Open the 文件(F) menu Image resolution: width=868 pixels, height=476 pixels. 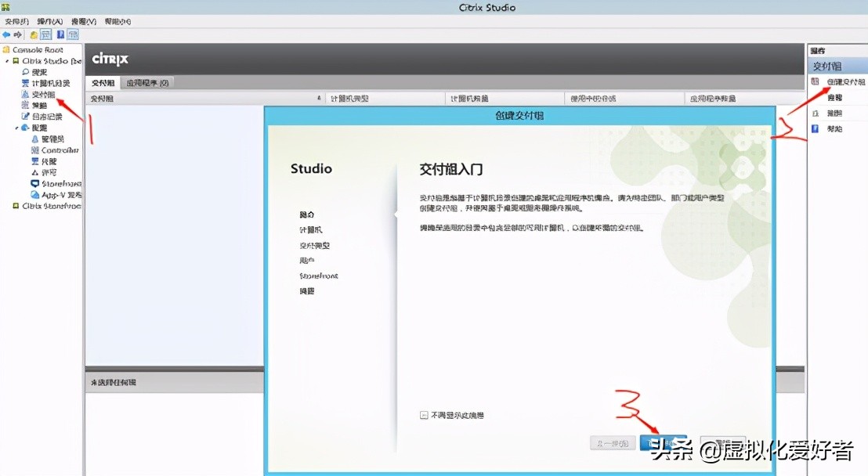tap(16, 22)
